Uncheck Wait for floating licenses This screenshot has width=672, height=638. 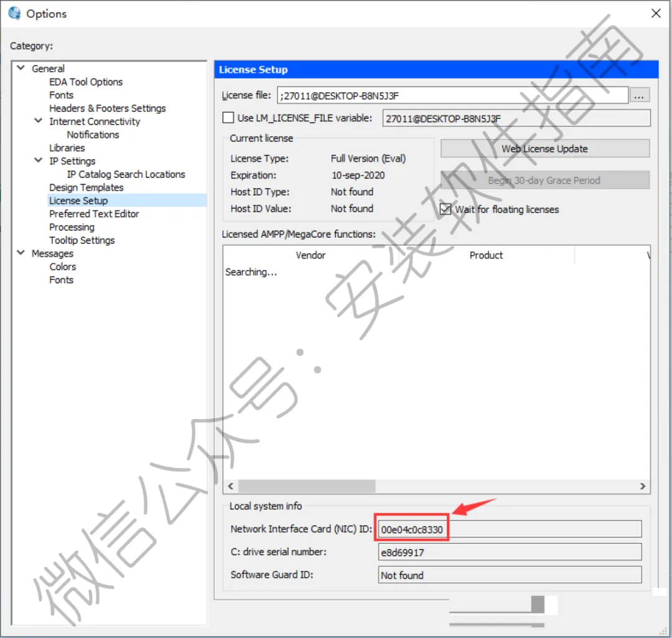click(446, 209)
